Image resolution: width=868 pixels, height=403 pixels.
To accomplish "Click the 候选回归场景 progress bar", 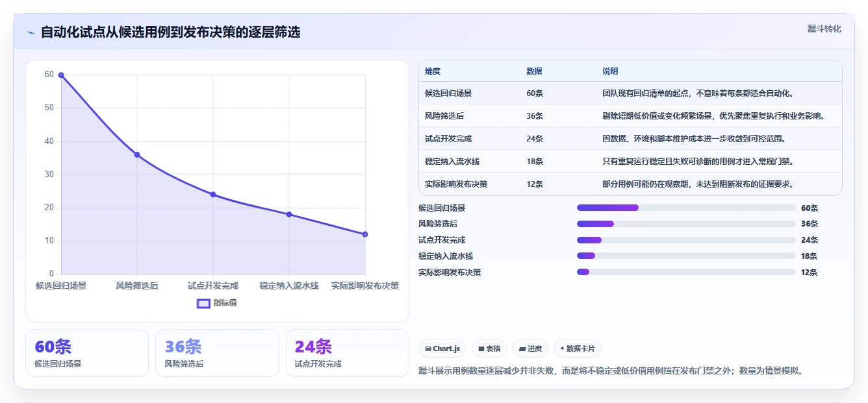I will (x=686, y=208).
